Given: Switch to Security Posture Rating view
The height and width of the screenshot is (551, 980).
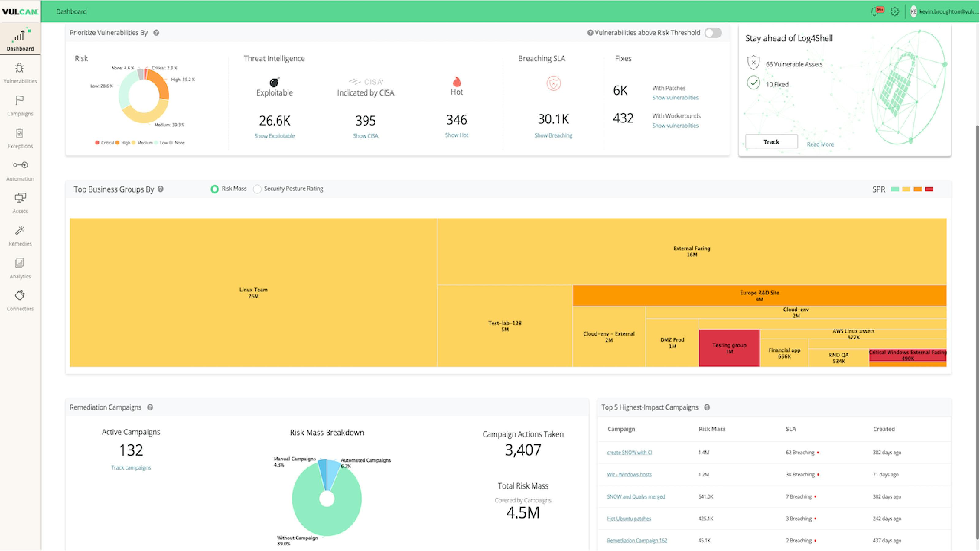Looking at the screenshot, I should point(258,189).
